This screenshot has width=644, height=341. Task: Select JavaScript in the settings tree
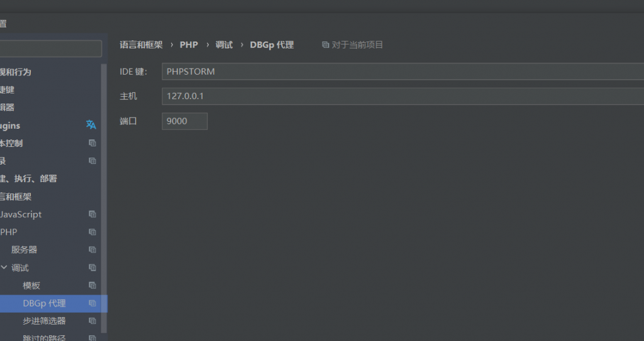pos(21,214)
